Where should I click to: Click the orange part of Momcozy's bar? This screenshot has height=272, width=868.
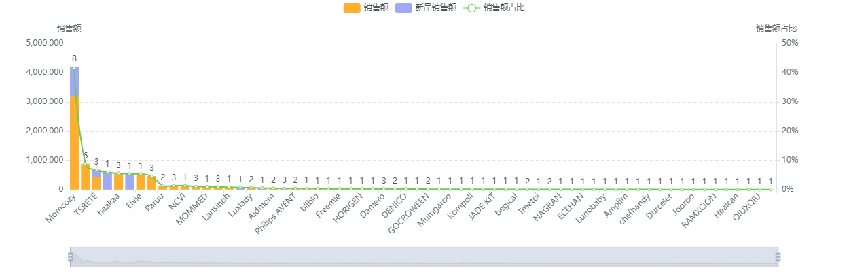click(74, 142)
